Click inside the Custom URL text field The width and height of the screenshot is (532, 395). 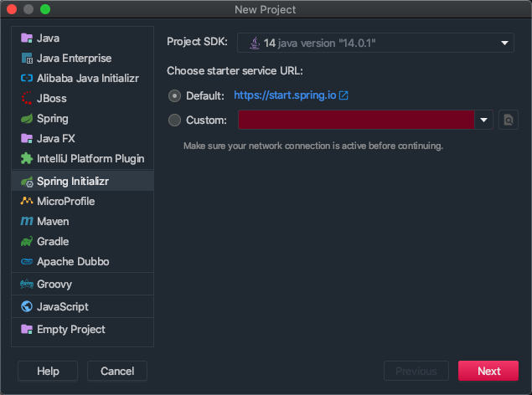[357, 121]
